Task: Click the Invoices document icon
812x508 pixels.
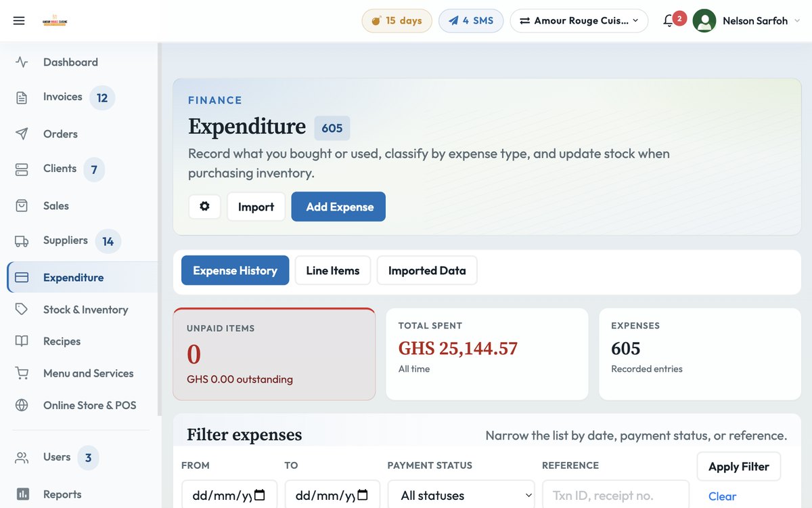Action: 22,98
